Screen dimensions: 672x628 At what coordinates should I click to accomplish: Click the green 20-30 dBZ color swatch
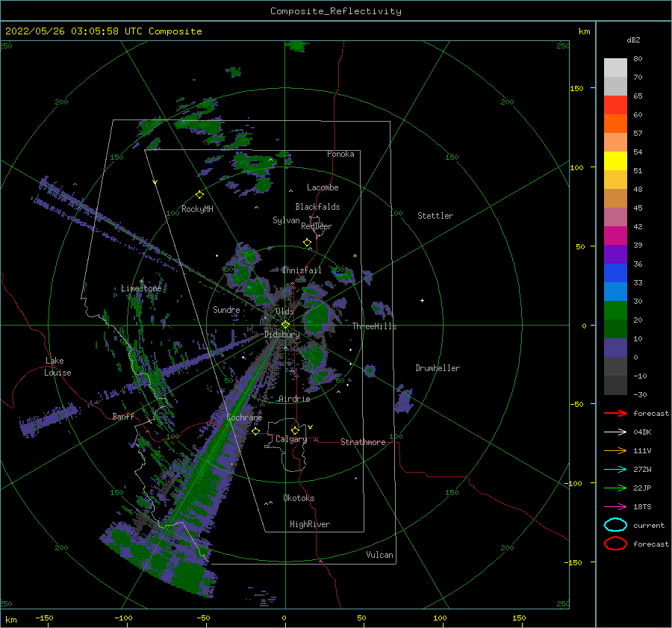pos(615,311)
